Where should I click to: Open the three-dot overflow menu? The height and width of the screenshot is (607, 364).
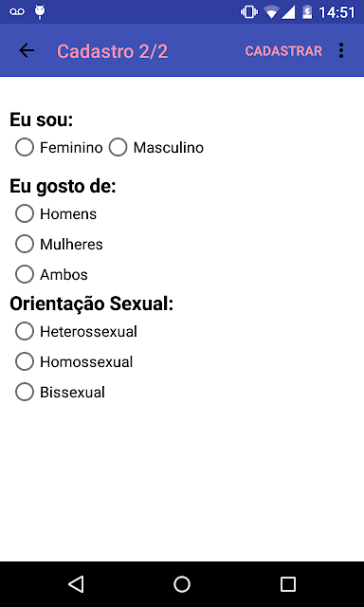[x=341, y=50]
